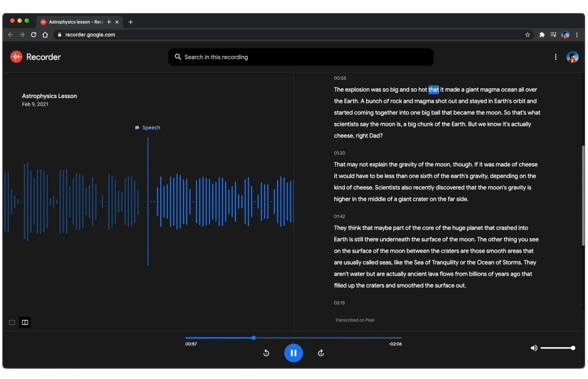The width and height of the screenshot is (588, 379).
Task: Skip forward ten seconds button
Action: click(321, 353)
